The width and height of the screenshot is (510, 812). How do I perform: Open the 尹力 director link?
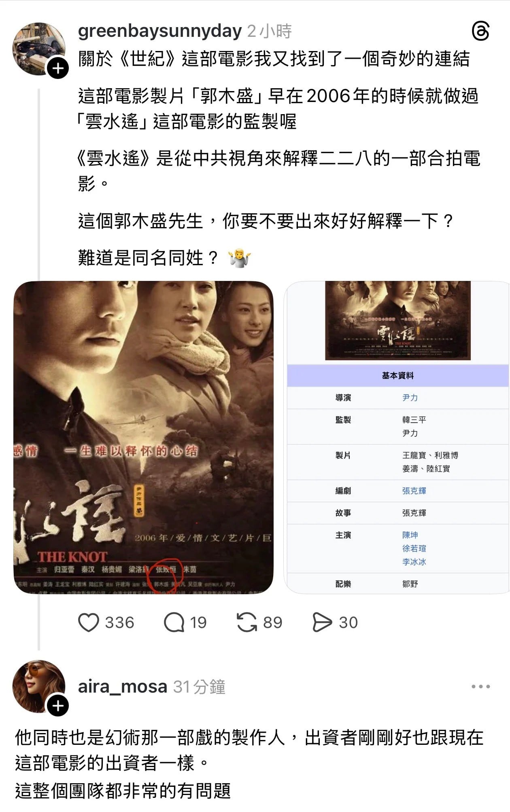click(410, 397)
